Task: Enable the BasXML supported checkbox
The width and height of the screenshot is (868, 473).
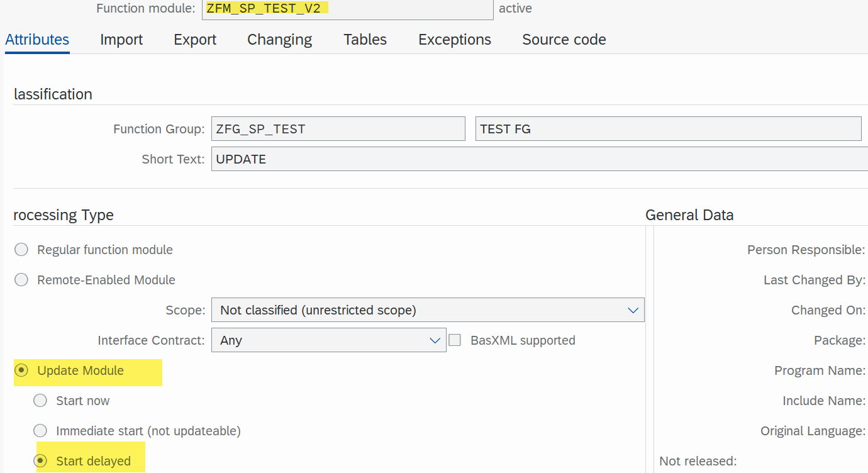Action: (455, 340)
